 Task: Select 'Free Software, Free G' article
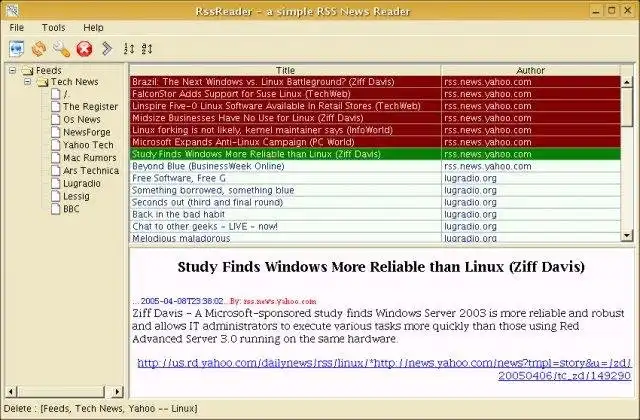click(375, 178)
